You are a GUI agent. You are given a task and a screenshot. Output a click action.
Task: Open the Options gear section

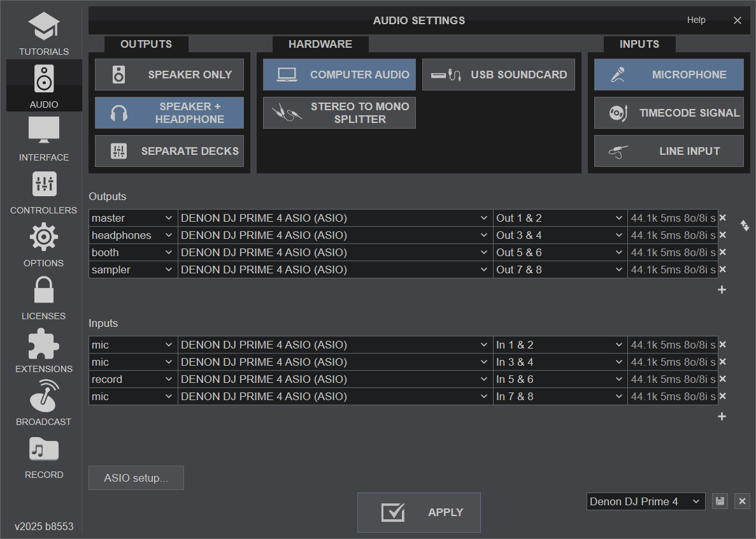(44, 245)
